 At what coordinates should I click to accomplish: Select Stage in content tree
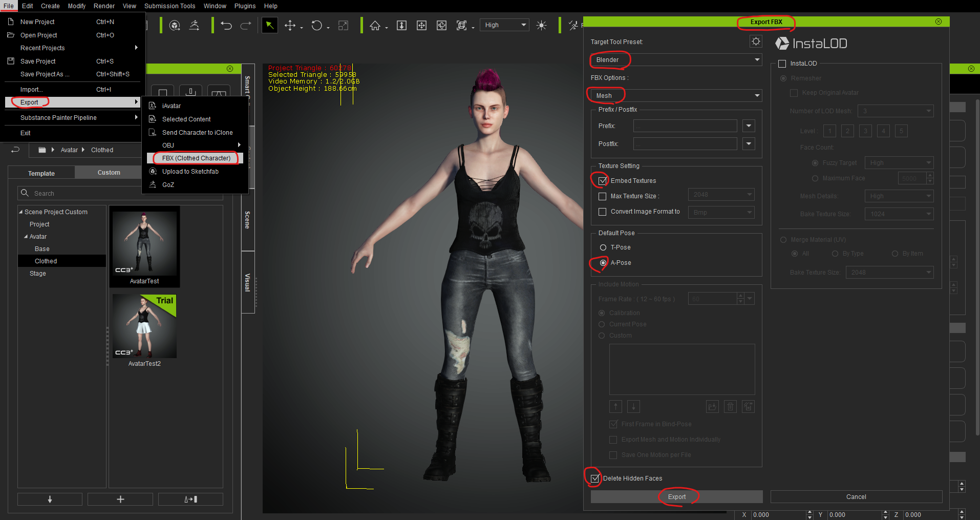point(38,273)
